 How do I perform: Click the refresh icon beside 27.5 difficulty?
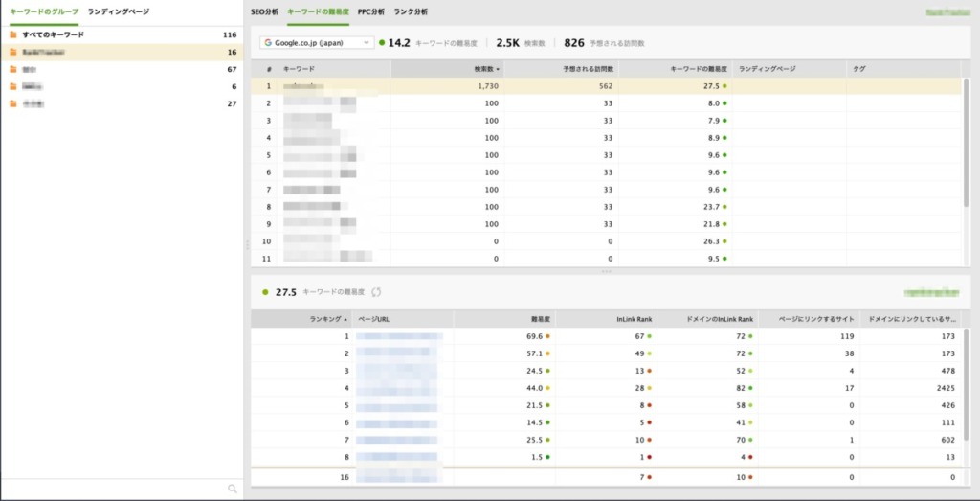376,292
